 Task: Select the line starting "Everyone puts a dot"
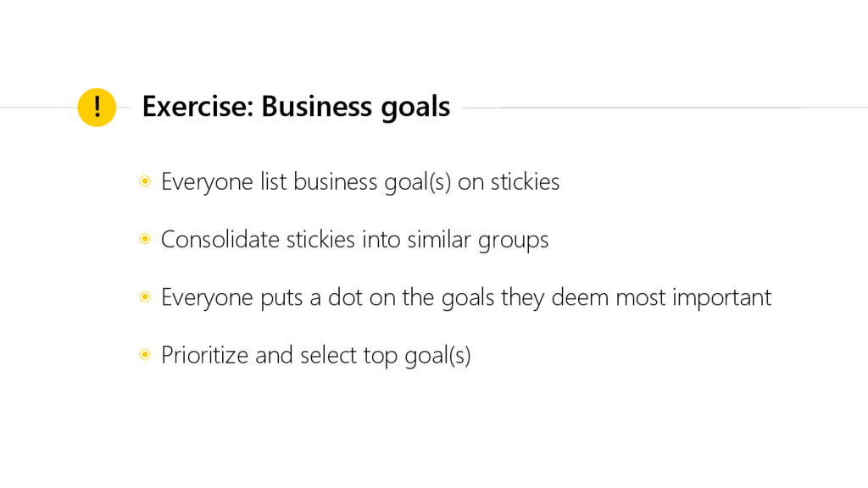pyautogui.click(x=465, y=297)
